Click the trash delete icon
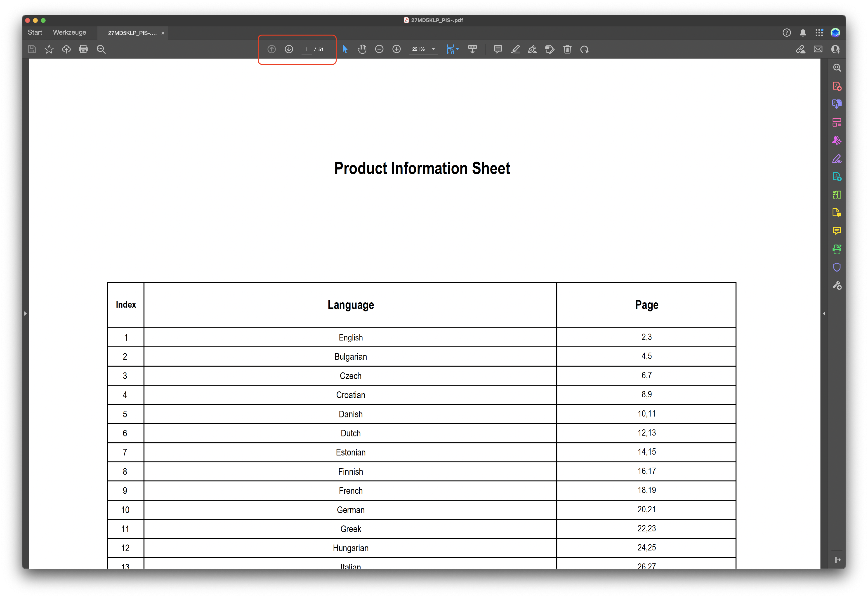868x598 pixels. (x=567, y=49)
